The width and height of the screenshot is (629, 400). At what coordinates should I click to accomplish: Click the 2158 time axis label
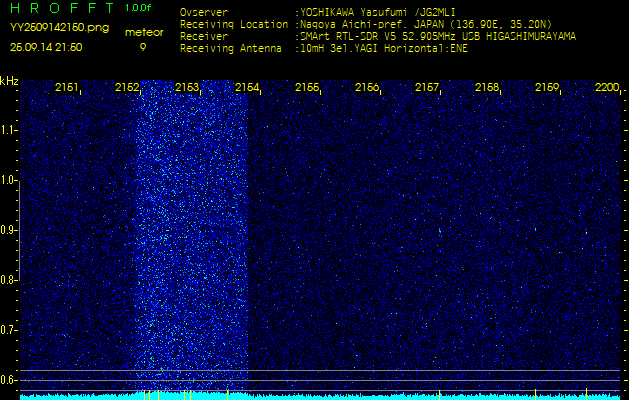click(x=487, y=87)
